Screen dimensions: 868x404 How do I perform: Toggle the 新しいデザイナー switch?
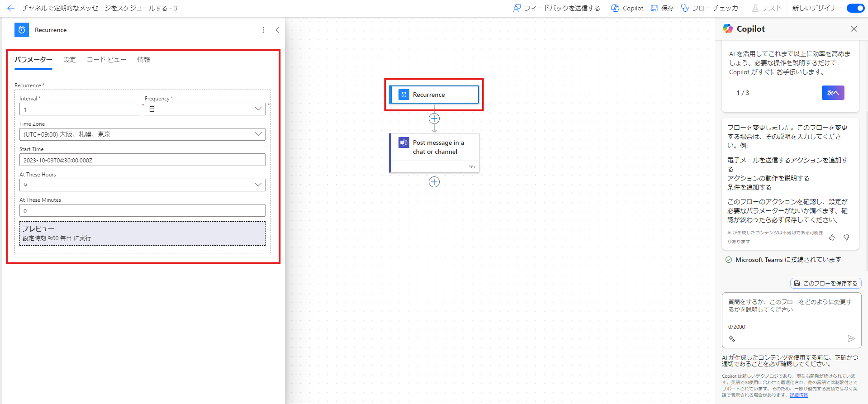[x=855, y=8]
